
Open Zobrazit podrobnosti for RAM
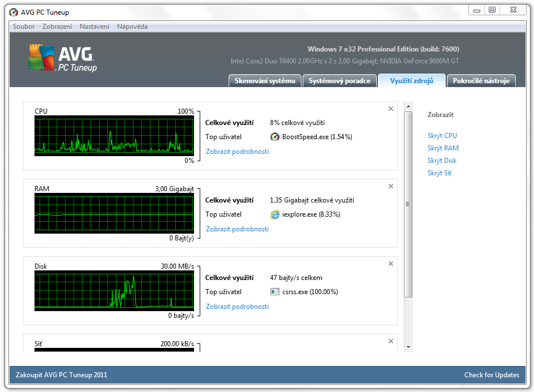click(237, 229)
